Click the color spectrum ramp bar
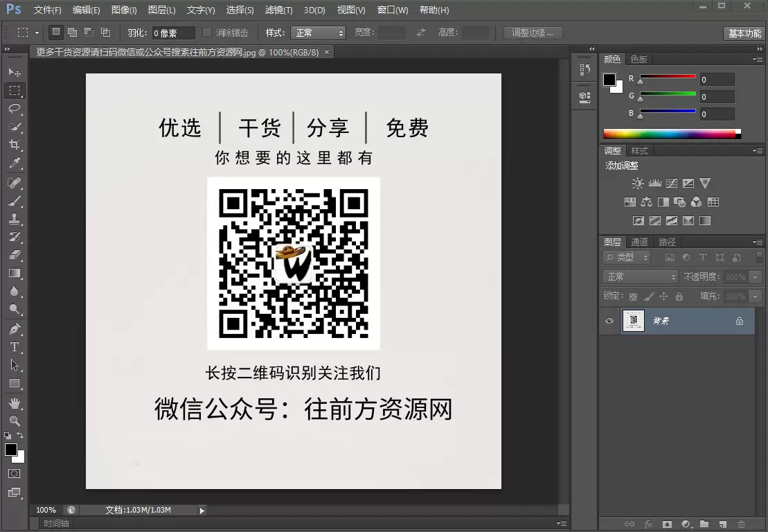The height and width of the screenshot is (532, 768). coord(672,134)
